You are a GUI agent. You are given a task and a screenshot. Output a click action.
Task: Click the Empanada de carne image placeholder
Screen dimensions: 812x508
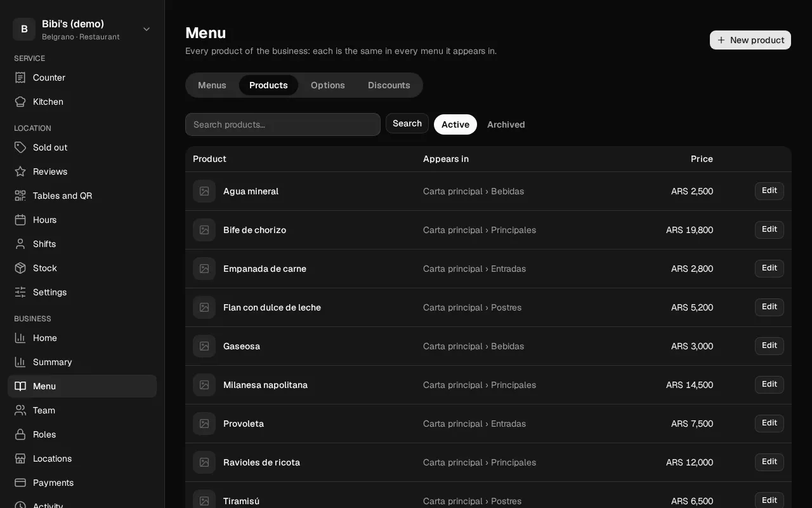click(204, 269)
